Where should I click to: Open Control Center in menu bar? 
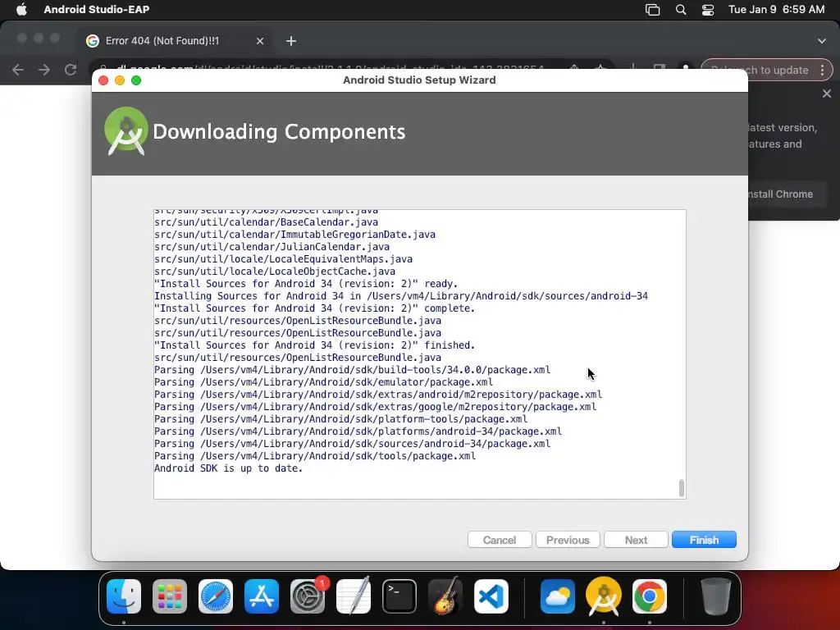point(708,9)
